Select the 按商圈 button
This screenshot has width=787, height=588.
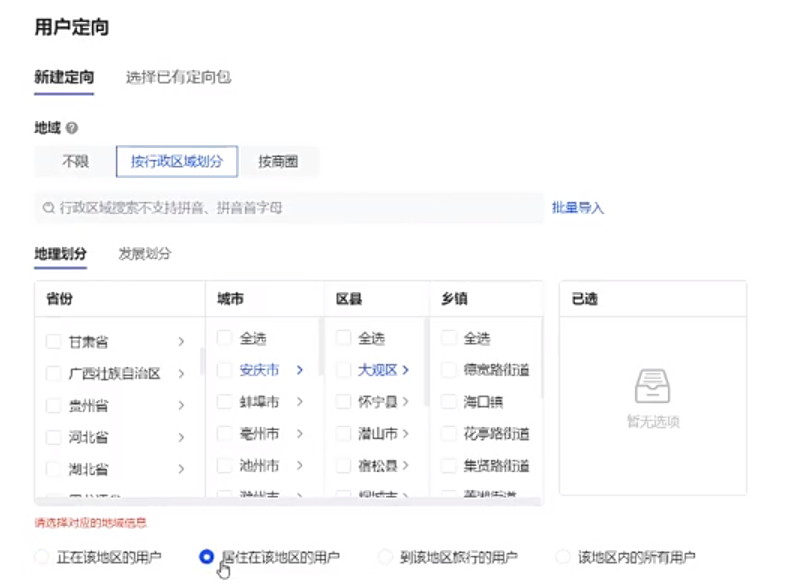click(278, 161)
